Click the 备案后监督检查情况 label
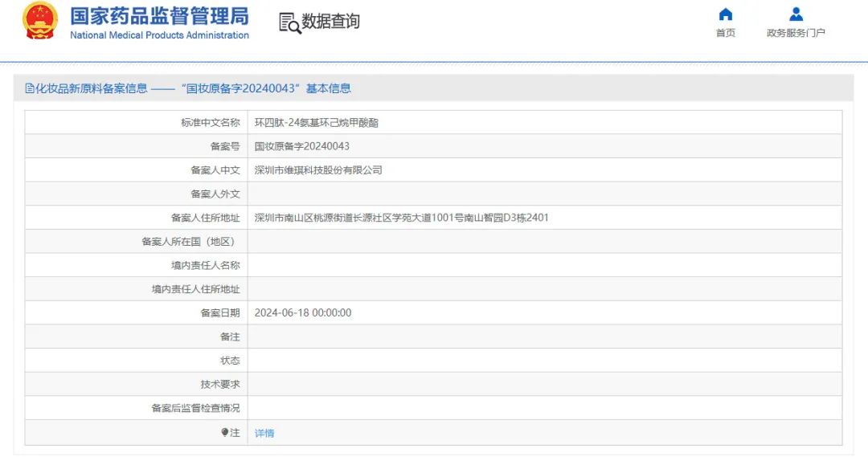 [x=196, y=408]
